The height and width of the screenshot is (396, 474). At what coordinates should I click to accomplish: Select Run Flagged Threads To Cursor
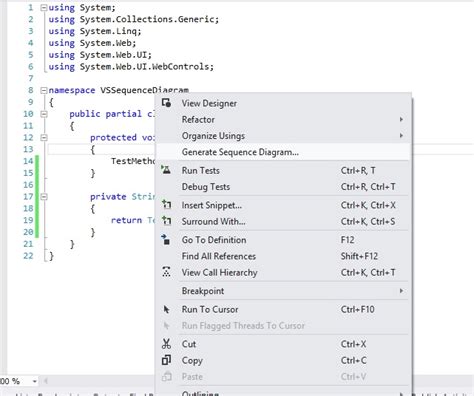click(283, 326)
